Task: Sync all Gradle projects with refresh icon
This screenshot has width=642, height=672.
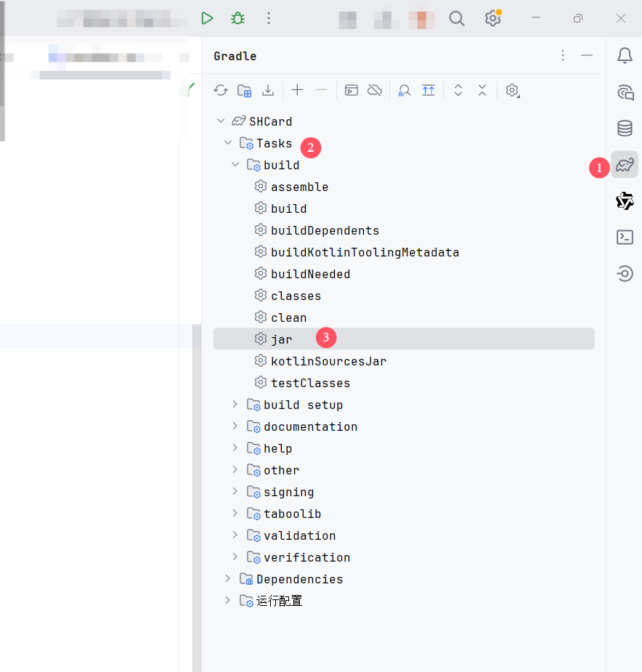Action: 221,90
